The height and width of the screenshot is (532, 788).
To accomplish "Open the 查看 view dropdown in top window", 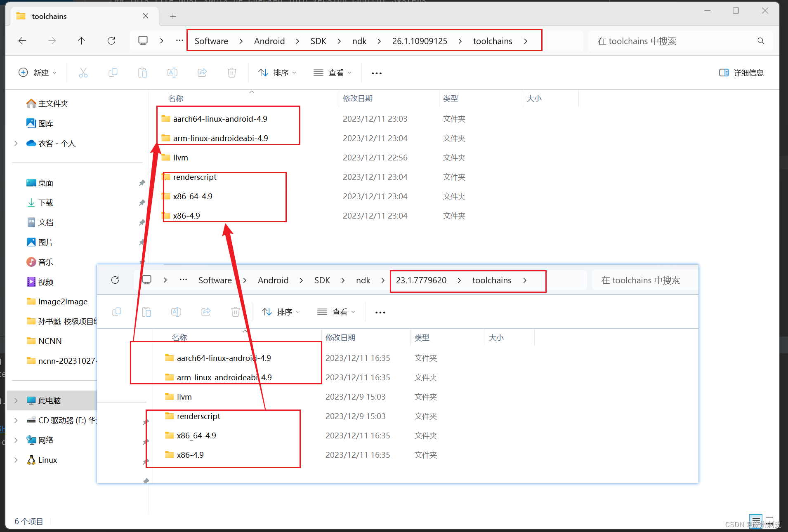I will [333, 73].
